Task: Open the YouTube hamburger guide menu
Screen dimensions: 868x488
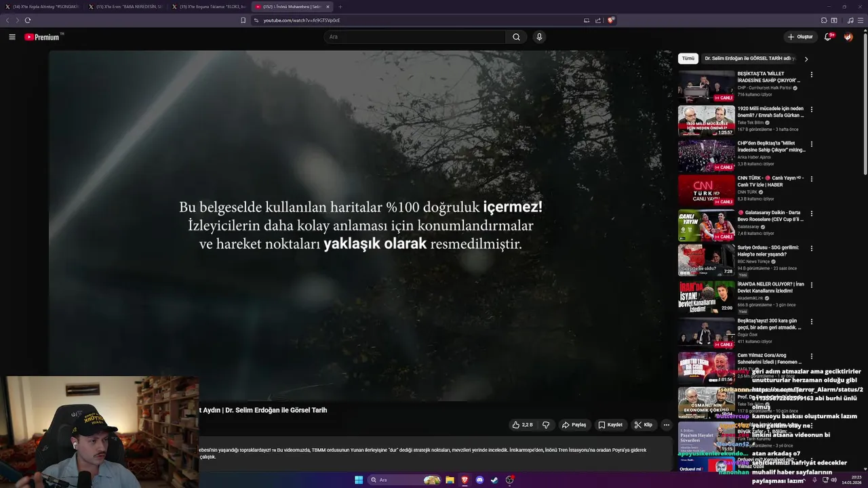Action: pos(12,37)
